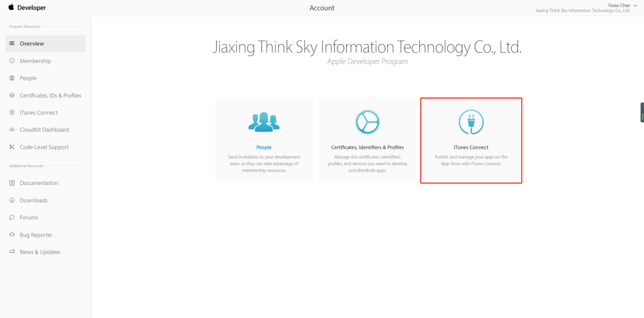The image size is (644, 318).
Task: Click Certificates, Identifiers & Profiles card title
Action: (x=367, y=147)
